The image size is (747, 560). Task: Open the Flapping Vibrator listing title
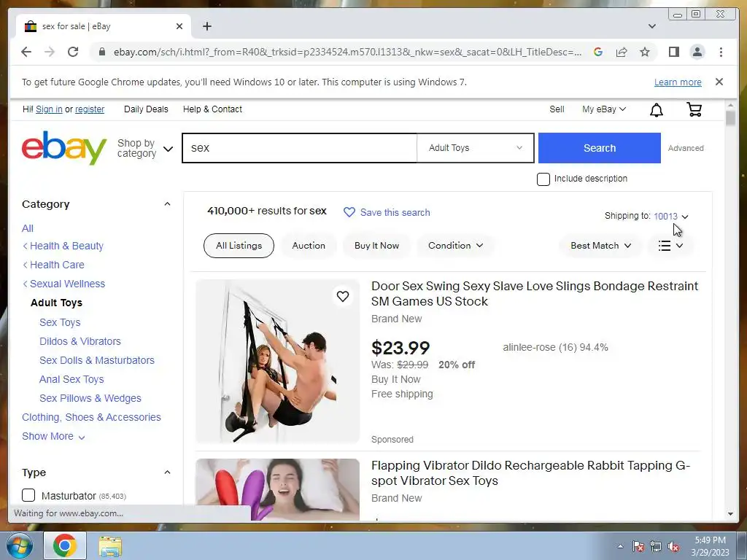point(530,472)
